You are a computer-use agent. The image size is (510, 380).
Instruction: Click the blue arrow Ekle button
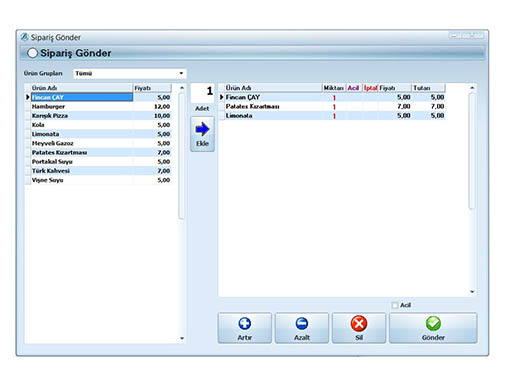(x=202, y=134)
